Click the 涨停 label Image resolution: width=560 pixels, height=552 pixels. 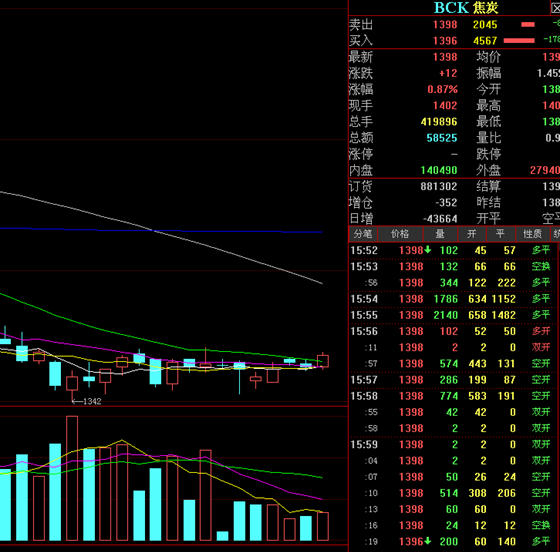pyautogui.click(x=361, y=154)
